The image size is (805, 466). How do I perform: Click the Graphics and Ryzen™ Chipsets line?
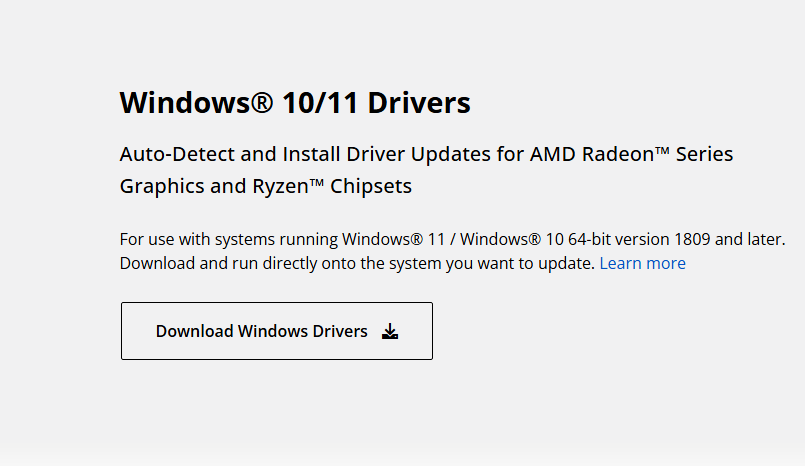(x=265, y=186)
